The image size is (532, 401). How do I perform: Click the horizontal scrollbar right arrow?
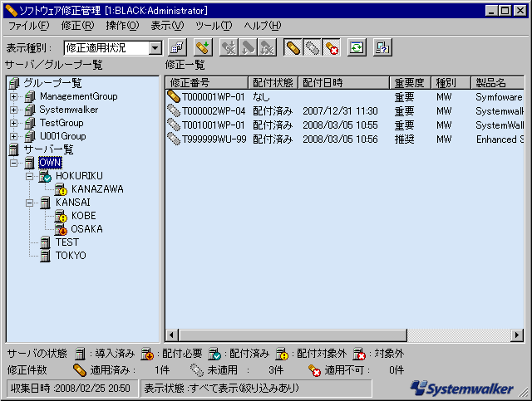coord(517,335)
